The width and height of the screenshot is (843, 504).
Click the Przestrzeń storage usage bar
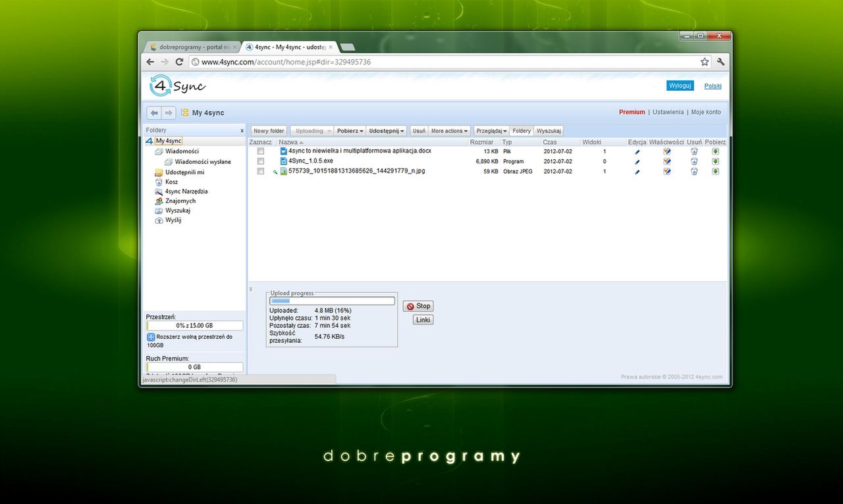pyautogui.click(x=194, y=326)
